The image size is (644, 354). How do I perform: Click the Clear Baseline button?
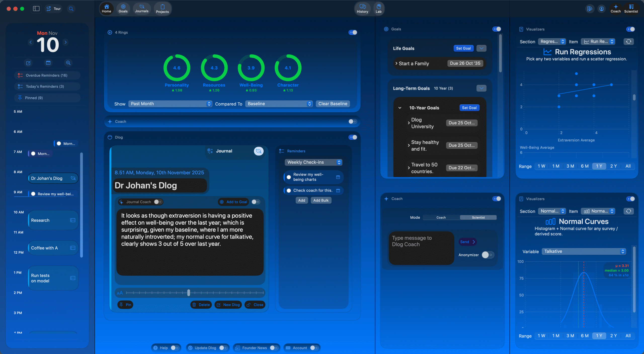[333, 104]
